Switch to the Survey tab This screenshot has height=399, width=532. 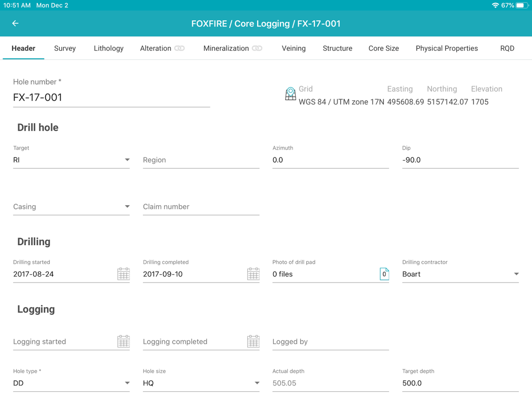(x=64, y=48)
